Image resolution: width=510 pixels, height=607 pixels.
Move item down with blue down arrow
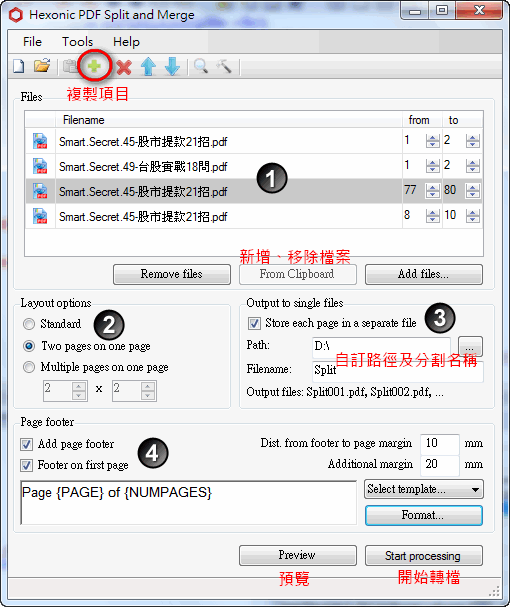click(172, 67)
